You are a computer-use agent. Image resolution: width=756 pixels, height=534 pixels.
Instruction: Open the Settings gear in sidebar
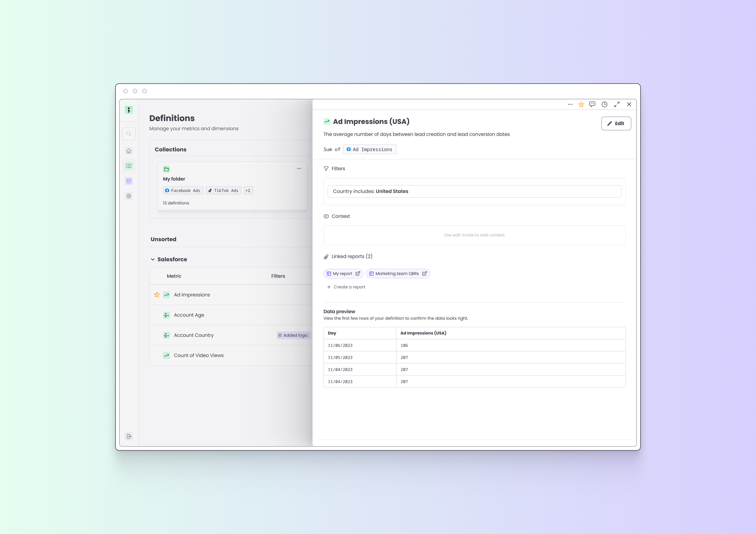(x=129, y=196)
